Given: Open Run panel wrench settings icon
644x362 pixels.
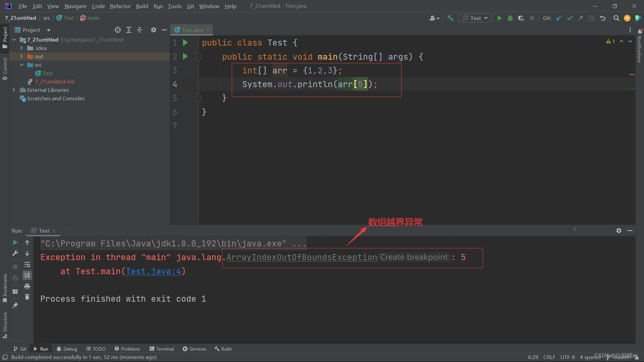Looking at the screenshot, I should 15,253.
